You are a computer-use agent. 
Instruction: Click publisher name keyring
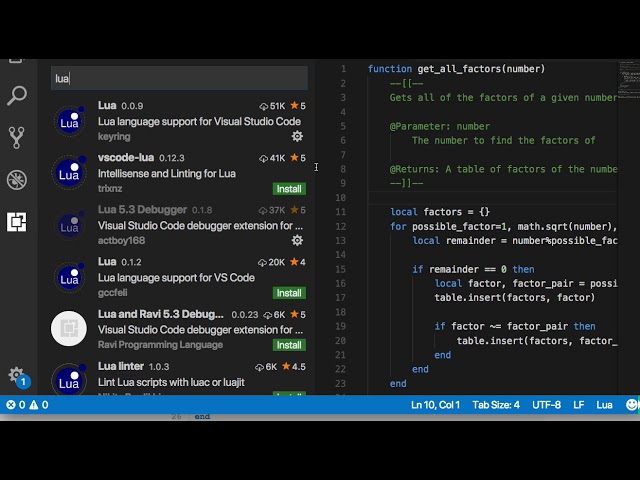[114, 136]
